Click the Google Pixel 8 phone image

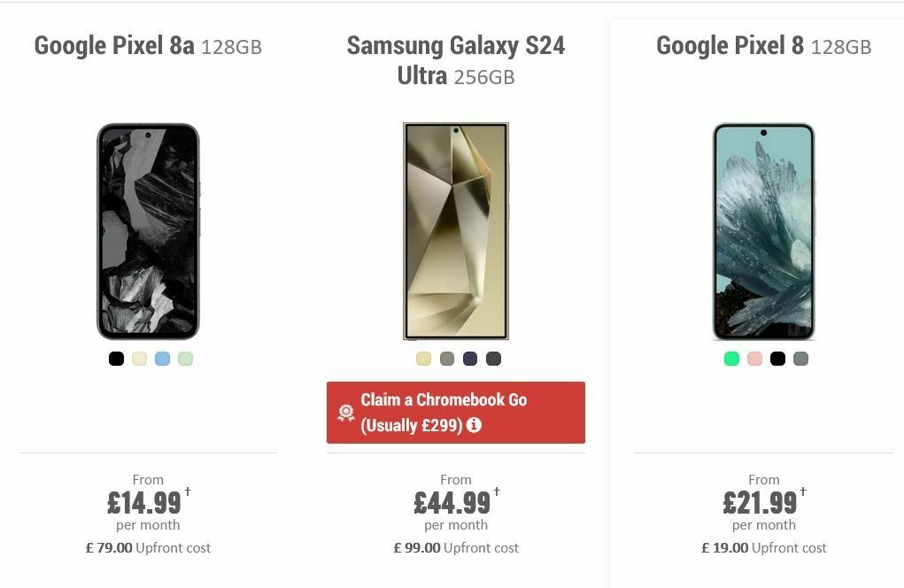[762, 230]
